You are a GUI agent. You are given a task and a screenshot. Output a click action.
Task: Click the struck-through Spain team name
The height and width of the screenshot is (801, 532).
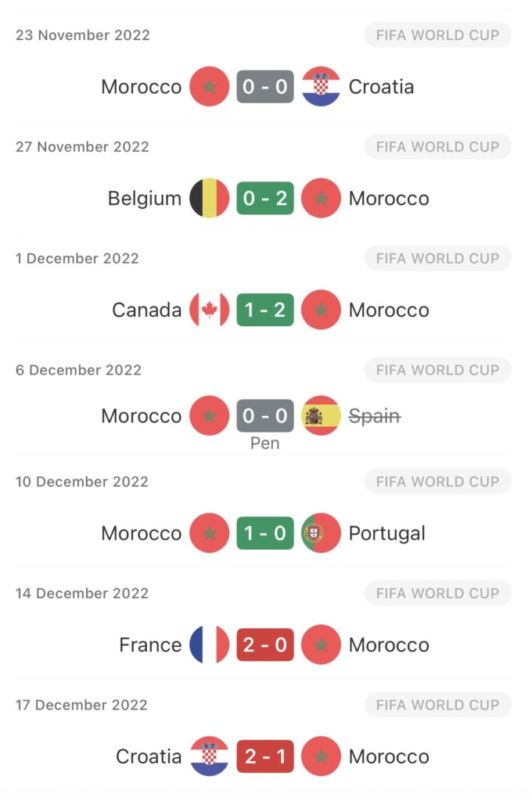(375, 416)
